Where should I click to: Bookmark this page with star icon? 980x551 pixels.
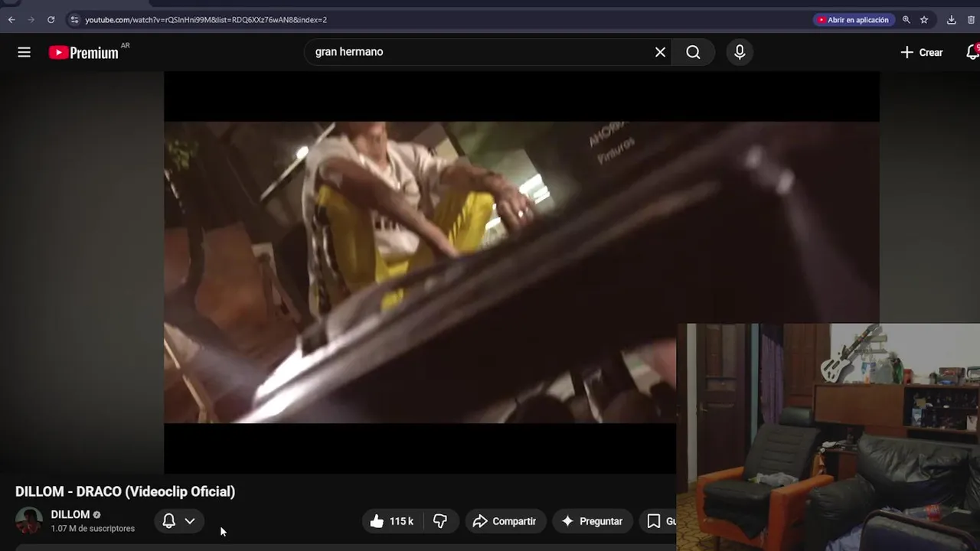coord(924,20)
